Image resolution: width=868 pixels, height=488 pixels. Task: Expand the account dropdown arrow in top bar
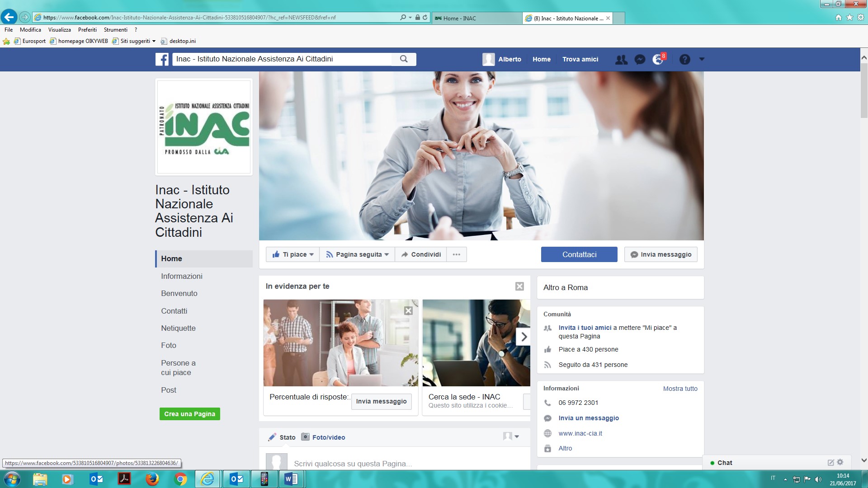702,59
